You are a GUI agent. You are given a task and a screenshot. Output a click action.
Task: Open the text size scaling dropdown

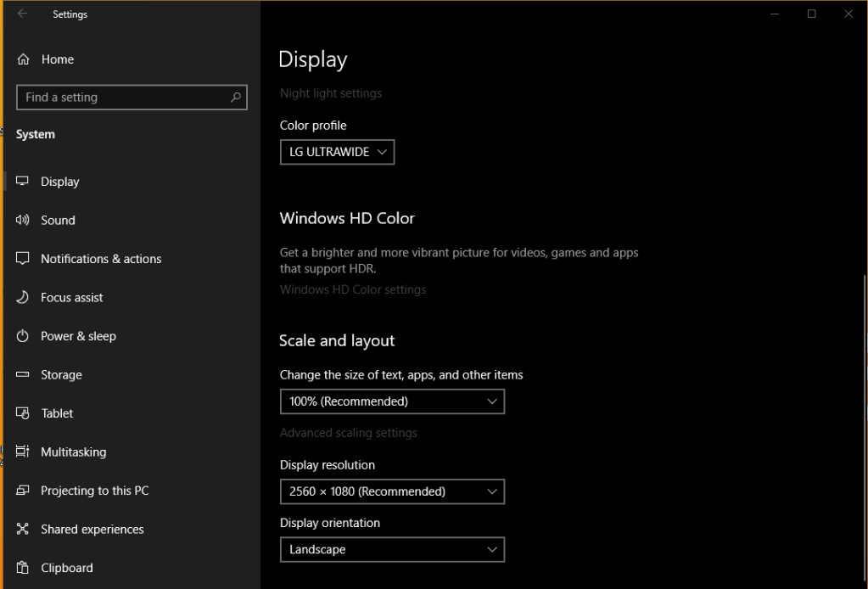click(392, 401)
